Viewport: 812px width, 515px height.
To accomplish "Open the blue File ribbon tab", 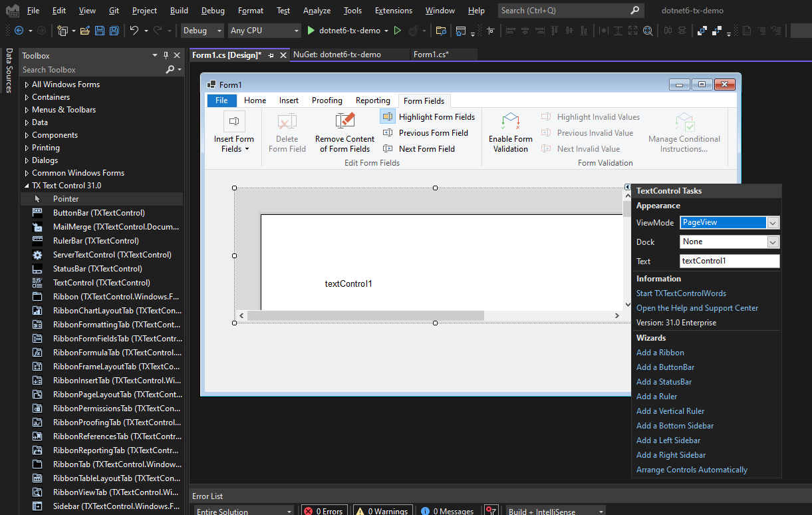I will 221,100.
